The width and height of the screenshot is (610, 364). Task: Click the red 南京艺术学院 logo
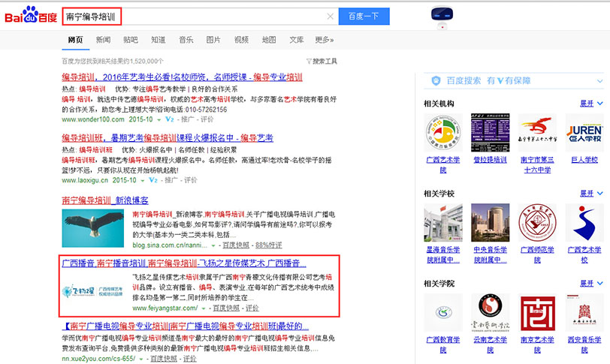pyautogui.click(x=537, y=313)
